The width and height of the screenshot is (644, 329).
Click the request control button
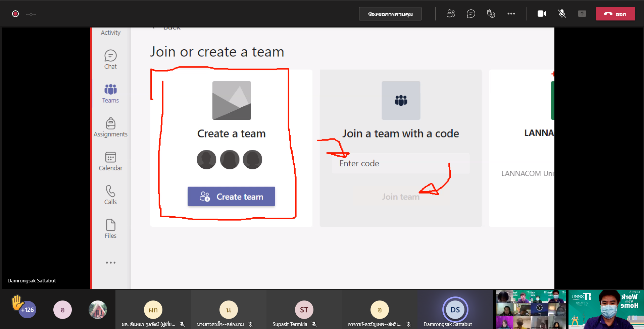[390, 14]
